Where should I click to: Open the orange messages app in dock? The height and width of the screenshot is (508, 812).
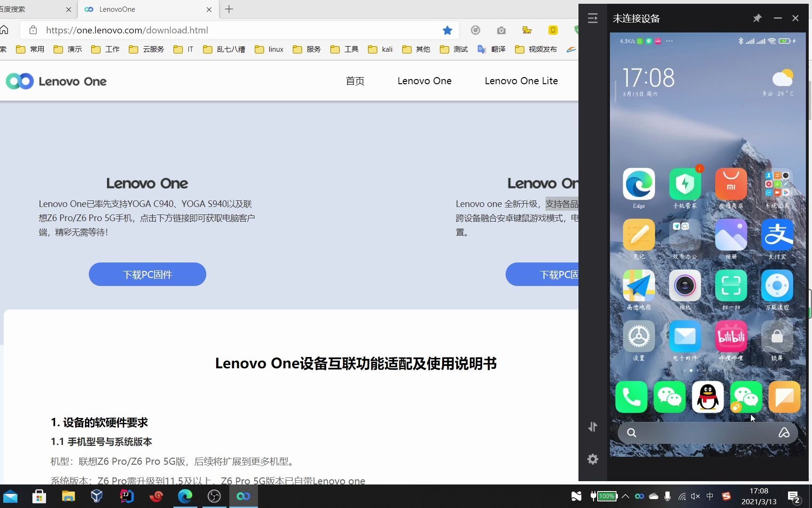coord(784,397)
